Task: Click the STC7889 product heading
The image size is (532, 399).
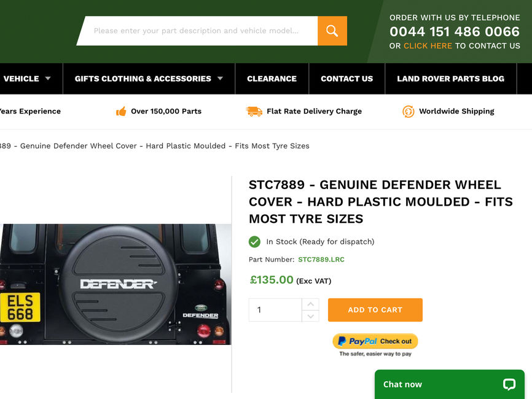Action: (381, 202)
